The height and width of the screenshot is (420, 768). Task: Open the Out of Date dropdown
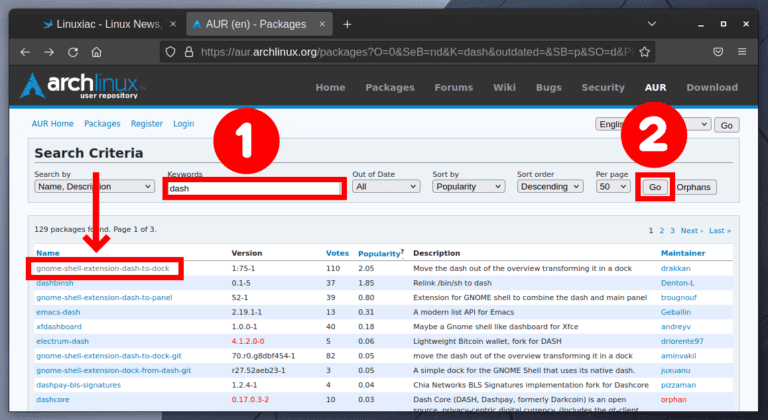pyautogui.click(x=387, y=186)
